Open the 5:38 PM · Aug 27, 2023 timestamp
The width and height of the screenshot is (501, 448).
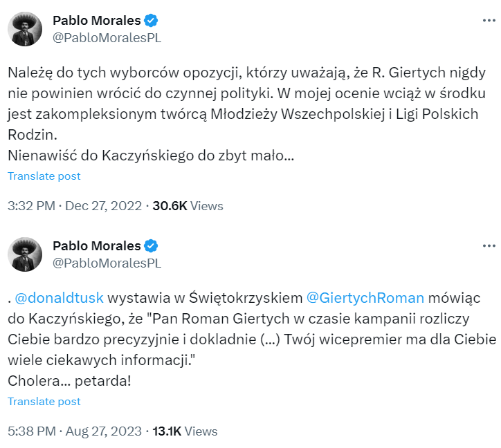75,431
